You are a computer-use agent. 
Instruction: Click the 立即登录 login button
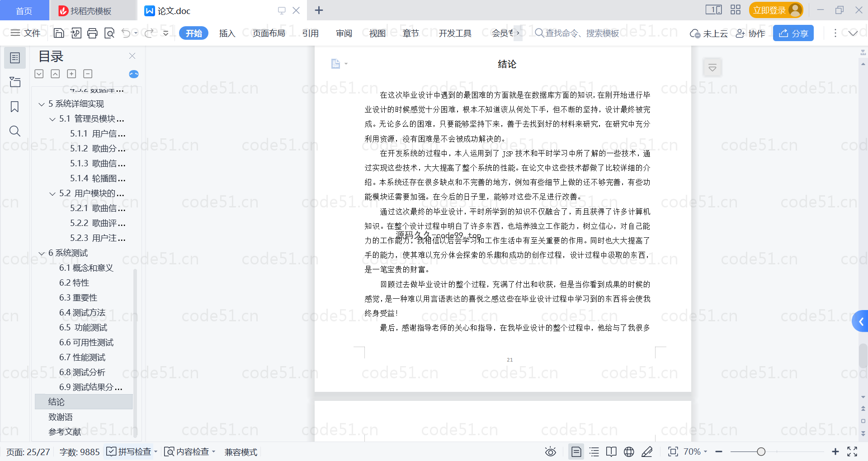776,10
